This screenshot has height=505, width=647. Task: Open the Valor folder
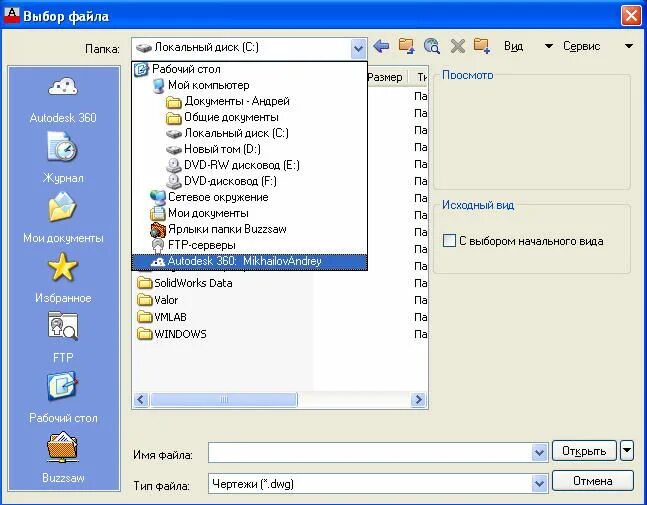158,300
